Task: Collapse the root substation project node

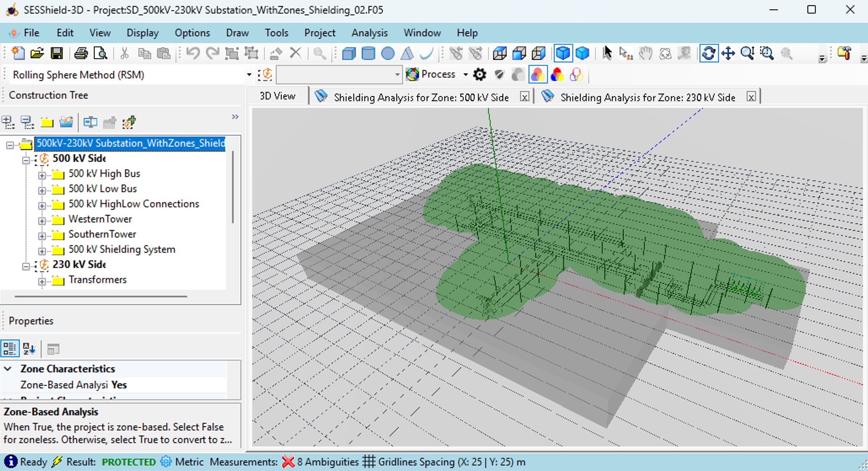Action: [x=10, y=145]
